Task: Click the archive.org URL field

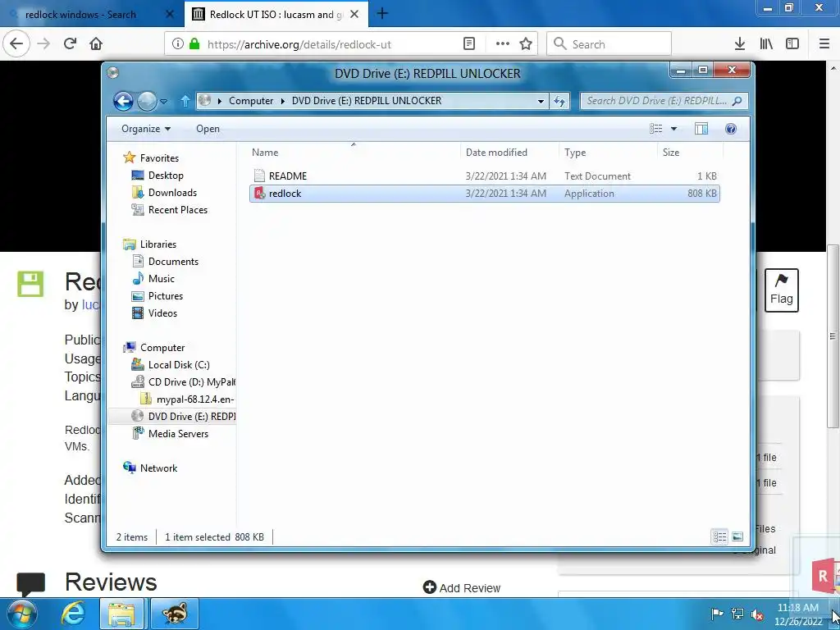Action: pyautogui.click(x=299, y=44)
